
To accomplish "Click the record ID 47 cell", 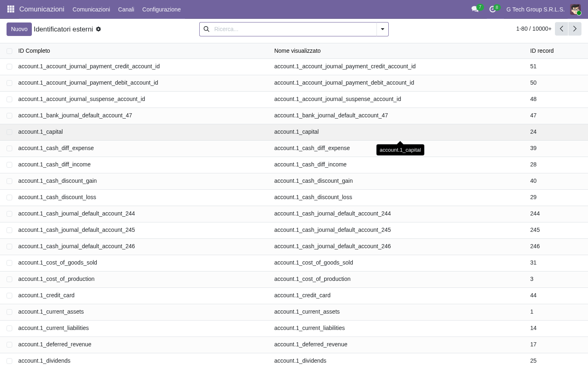I will coord(533,115).
